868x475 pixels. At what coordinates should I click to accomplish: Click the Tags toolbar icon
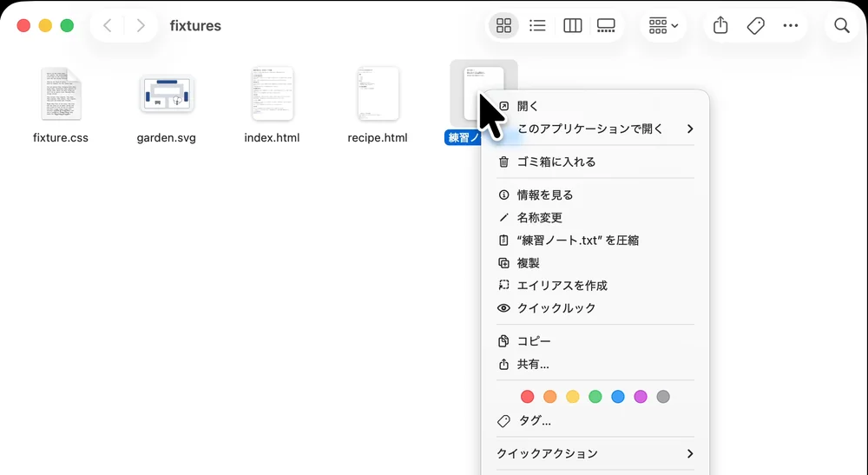point(755,25)
